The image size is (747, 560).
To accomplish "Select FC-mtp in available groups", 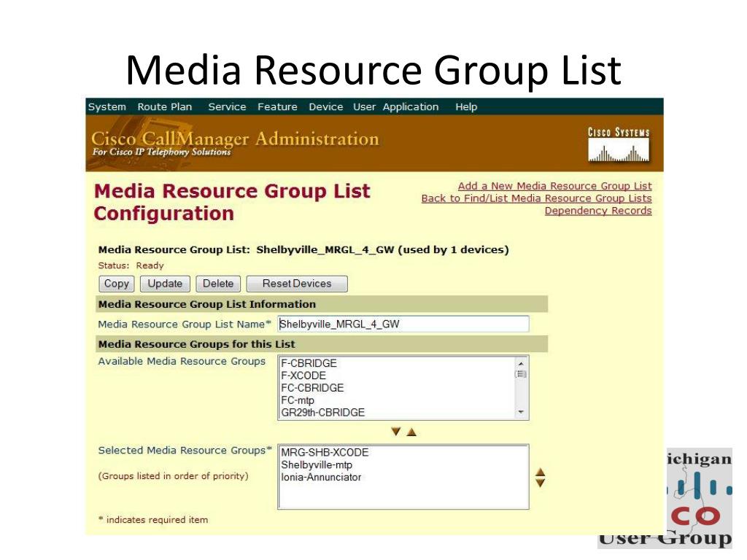I will point(298,400).
